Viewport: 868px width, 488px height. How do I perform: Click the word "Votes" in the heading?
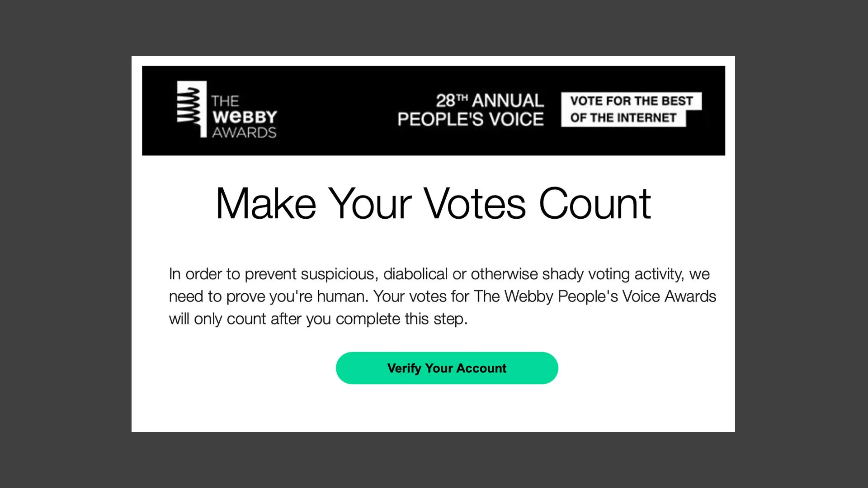tap(474, 204)
